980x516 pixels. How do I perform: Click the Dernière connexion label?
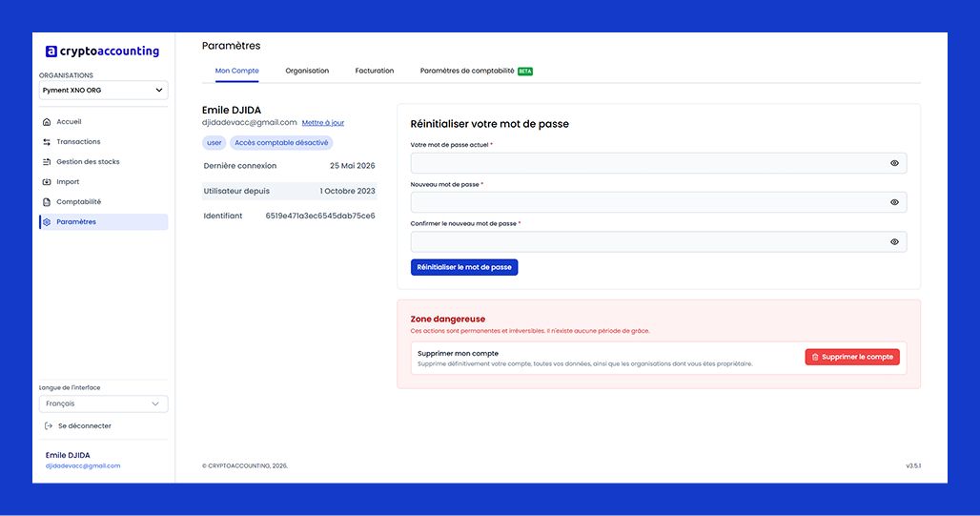240,166
